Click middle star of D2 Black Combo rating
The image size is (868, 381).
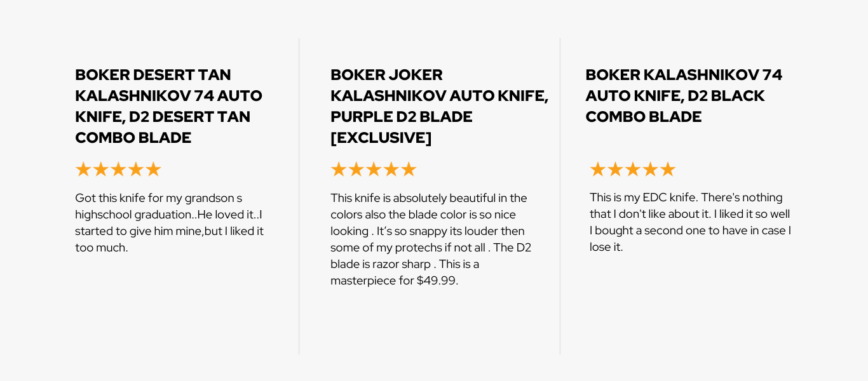click(632, 170)
